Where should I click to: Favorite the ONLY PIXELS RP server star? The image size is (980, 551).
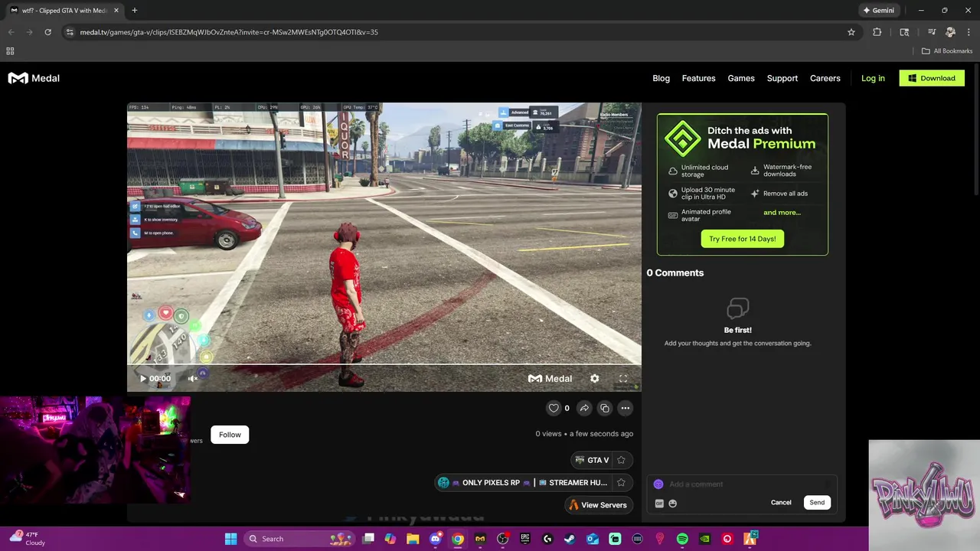pos(622,483)
